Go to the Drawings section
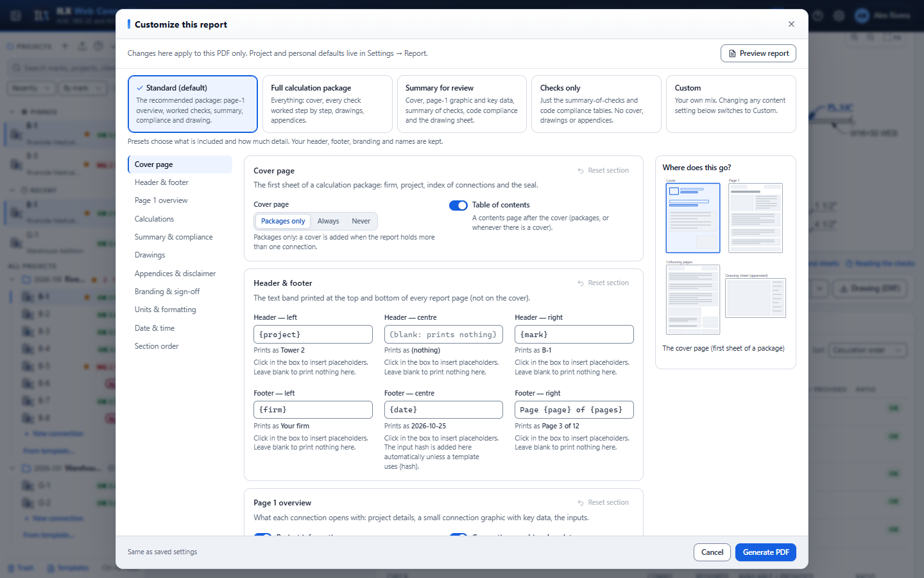The width and height of the screenshot is (924, 578). [180, 255]
